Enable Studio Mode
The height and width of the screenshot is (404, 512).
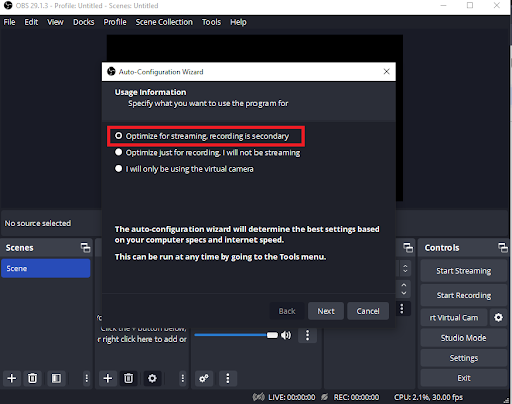click(464, 338)
